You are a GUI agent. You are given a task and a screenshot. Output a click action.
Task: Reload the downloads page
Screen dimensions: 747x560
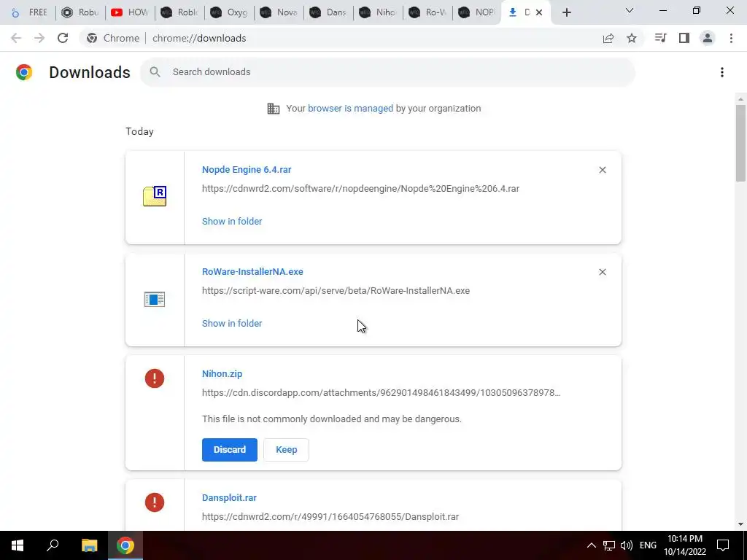pyautogui.click(x=63, y=38)
